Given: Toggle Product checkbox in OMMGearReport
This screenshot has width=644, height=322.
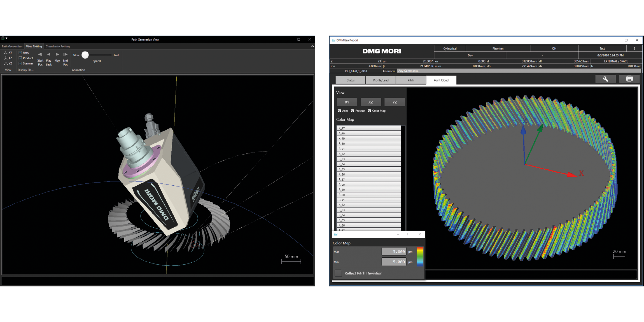Looking at the screenshot, I should point(353,111).
